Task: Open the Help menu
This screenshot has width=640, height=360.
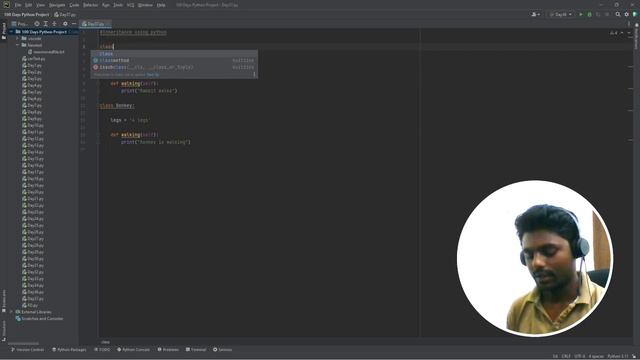Action: 161,5
